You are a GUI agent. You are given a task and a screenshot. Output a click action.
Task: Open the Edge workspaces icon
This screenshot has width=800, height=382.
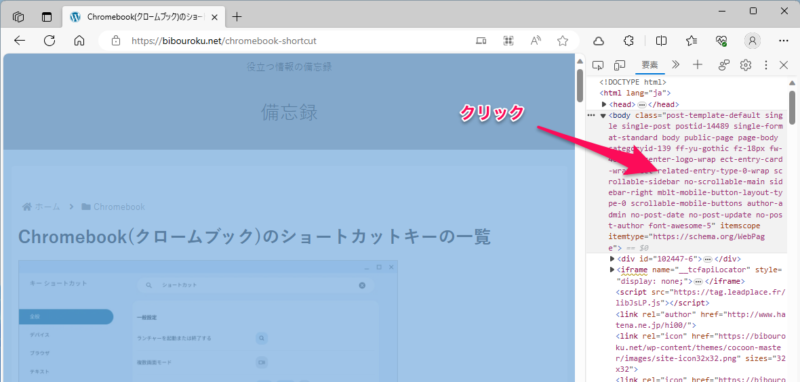19,16
